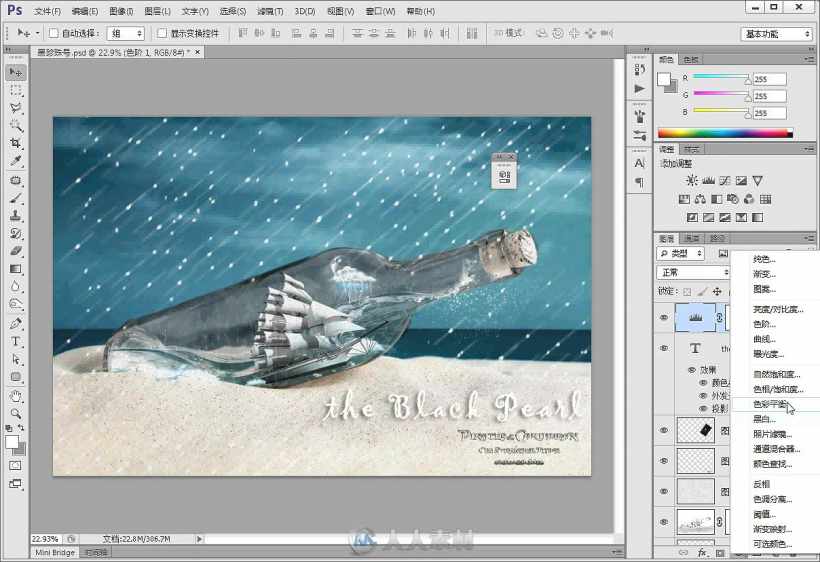Select the Gradient tool

pos(16,269)
